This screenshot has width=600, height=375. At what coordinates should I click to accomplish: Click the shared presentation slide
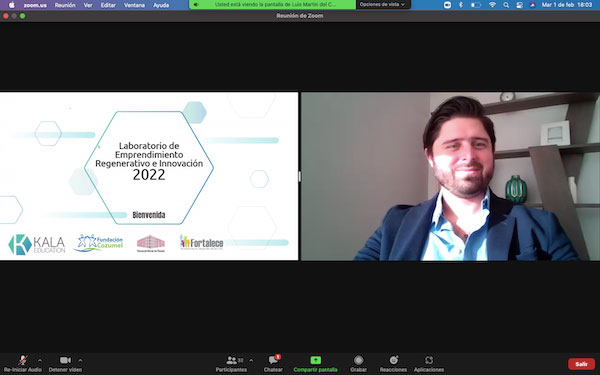[149, 176]
